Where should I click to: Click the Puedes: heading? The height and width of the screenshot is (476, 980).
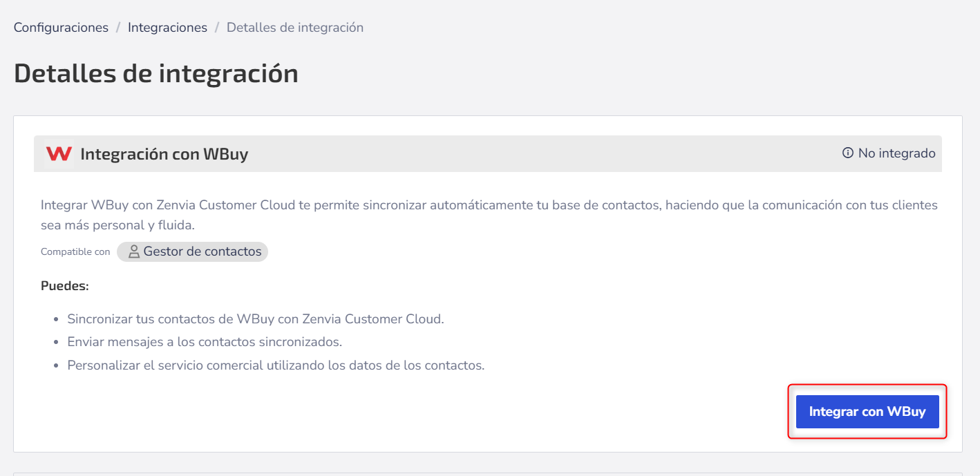coord(65,286)
